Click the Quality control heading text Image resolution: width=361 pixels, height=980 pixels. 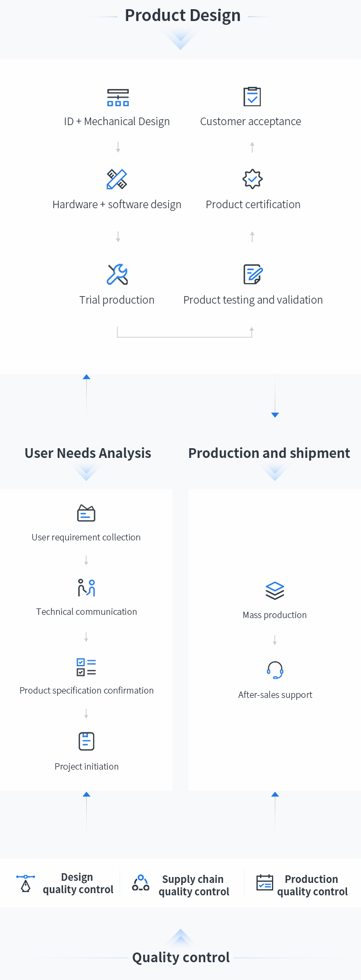181,957
